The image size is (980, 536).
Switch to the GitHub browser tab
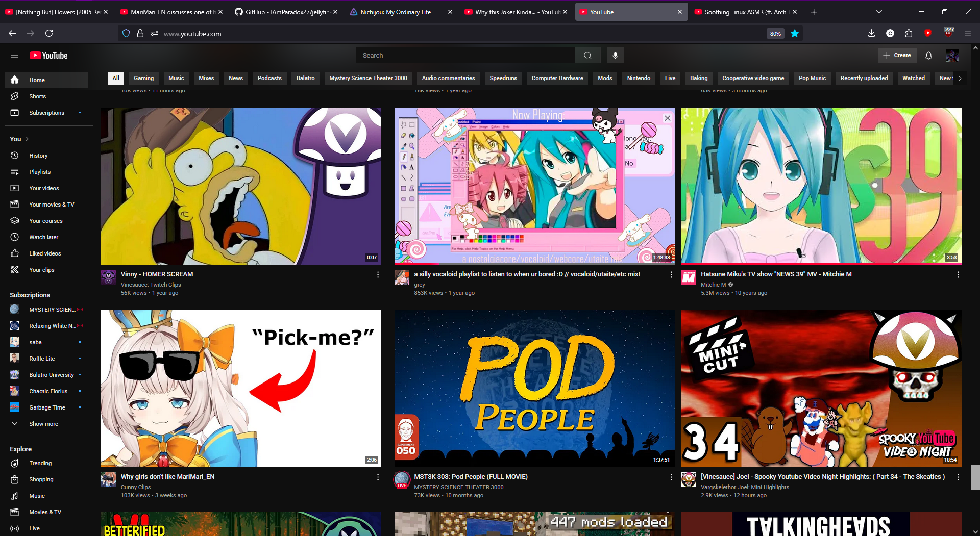[286, 12]
